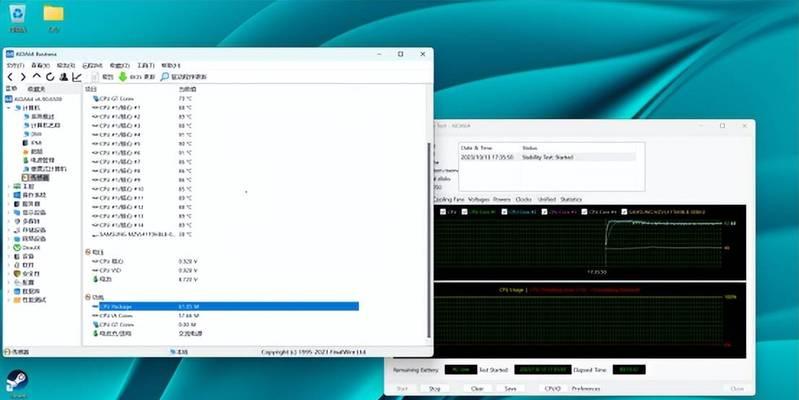Click the 报告 toolbar button

point(103,77)
